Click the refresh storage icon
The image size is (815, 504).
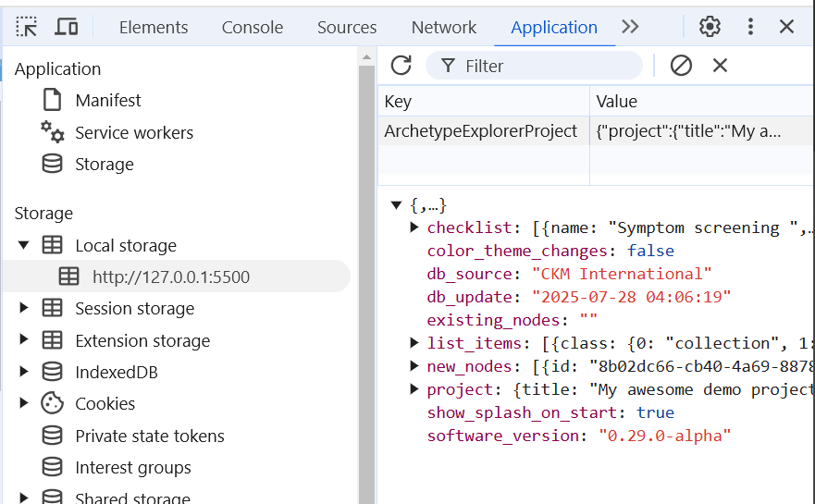coord(401,66)
